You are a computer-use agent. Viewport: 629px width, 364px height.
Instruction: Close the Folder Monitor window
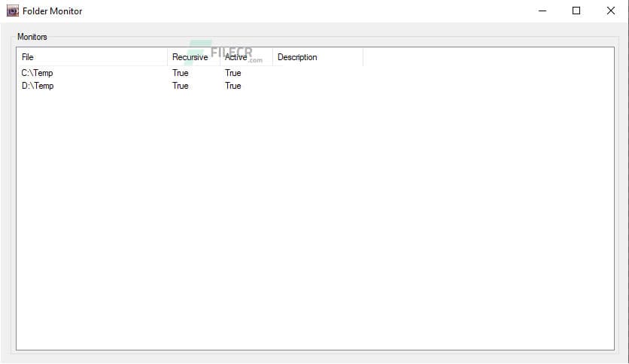610,11
